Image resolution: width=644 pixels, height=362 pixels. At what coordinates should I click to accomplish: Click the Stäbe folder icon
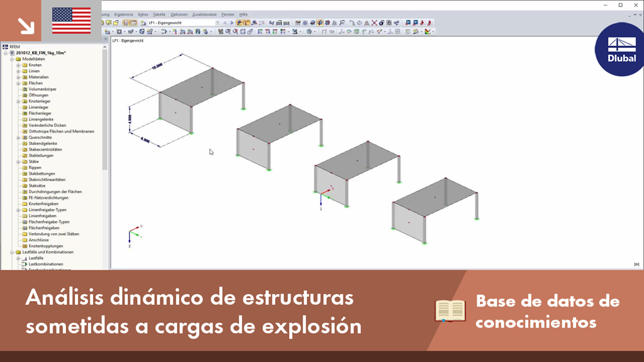coord(25,162)
